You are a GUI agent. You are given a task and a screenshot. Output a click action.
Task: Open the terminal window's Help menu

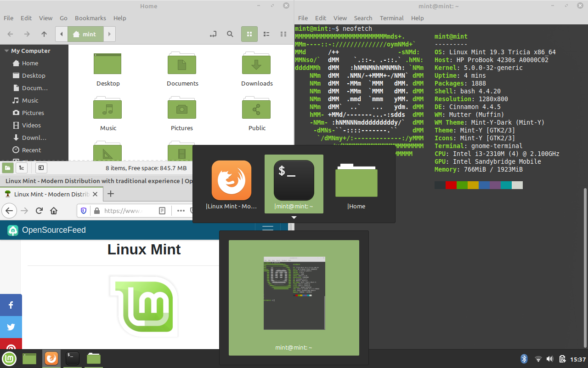(418, 18)
